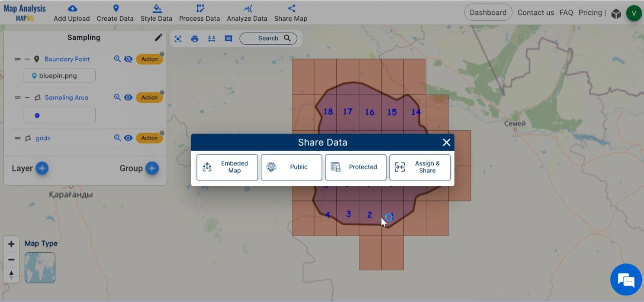Select the Boundary Point layer name
This screenshot has height=302, width=644.
coord(67,59)
